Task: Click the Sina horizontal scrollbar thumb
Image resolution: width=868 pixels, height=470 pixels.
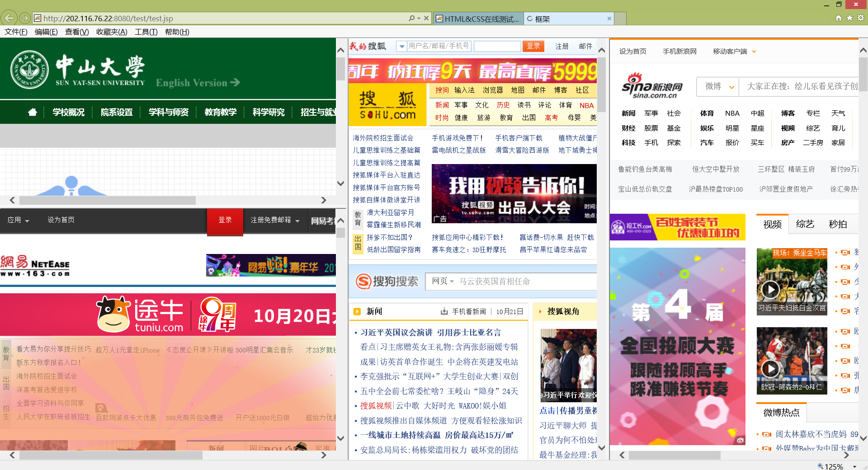Action: 675,455
